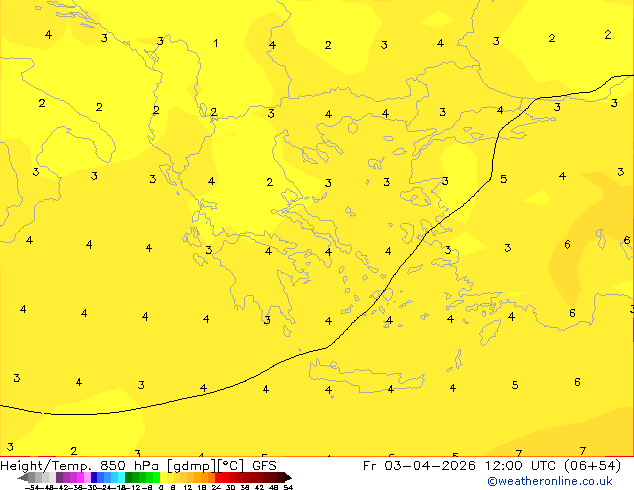Select the cyan legend swatch near -18
Image resolution: width=634 pixels, height=490 pixels.
tap(121, 477)
